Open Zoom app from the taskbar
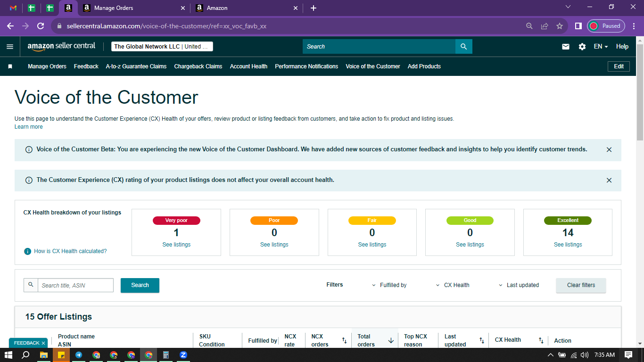The width and height of the screenshot is (644, 362). 183,355
